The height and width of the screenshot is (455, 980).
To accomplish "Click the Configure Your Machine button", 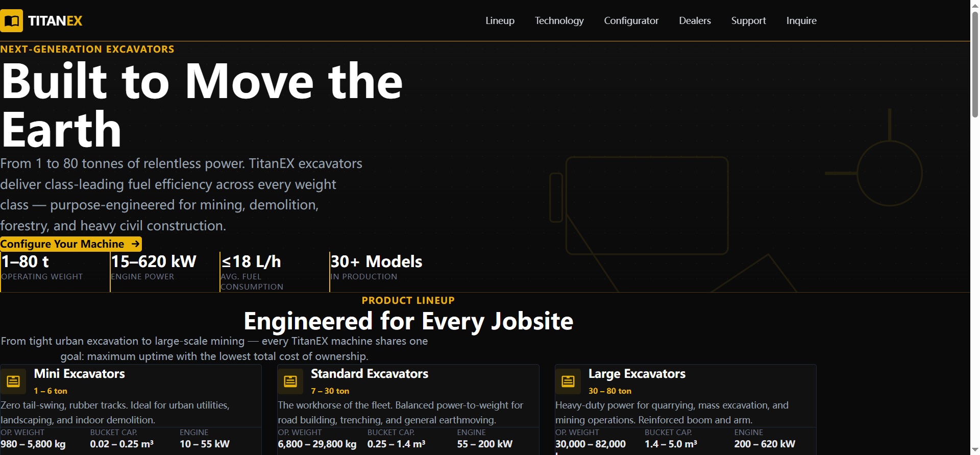I will pyautogui.click(x=70, y=244).
